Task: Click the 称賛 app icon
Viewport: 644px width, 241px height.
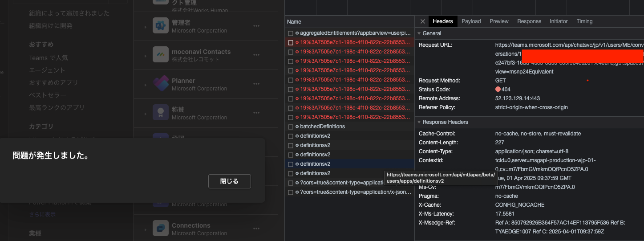Action: [160, 113]
